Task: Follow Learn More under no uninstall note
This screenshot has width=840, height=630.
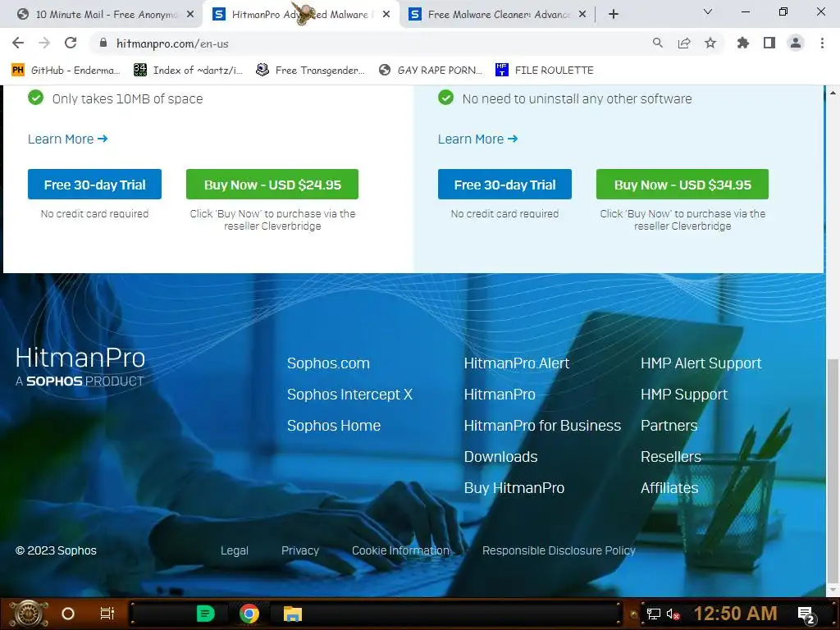Action: (478, 139)
